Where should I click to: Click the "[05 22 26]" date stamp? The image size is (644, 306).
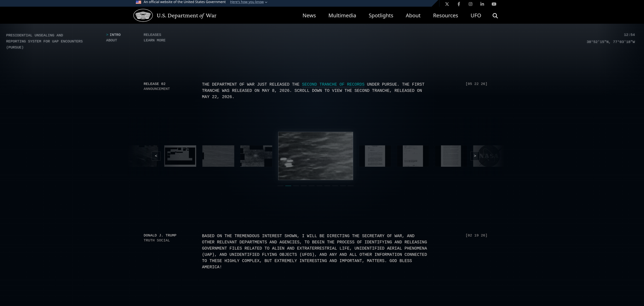click(x=476, y=84)
